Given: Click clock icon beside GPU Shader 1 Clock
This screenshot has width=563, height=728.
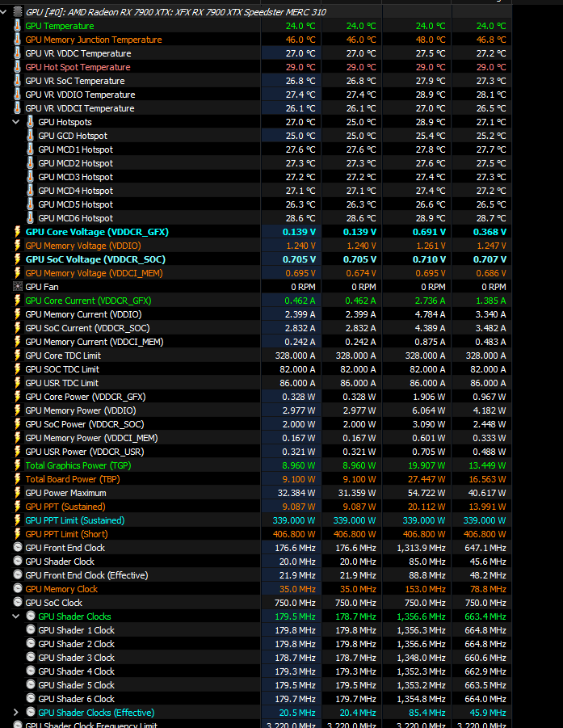Looking at the screenshot, I should (31, 629).
